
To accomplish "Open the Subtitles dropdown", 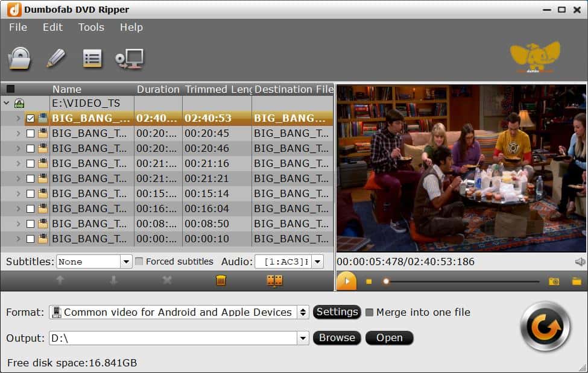I will (125, 262).
